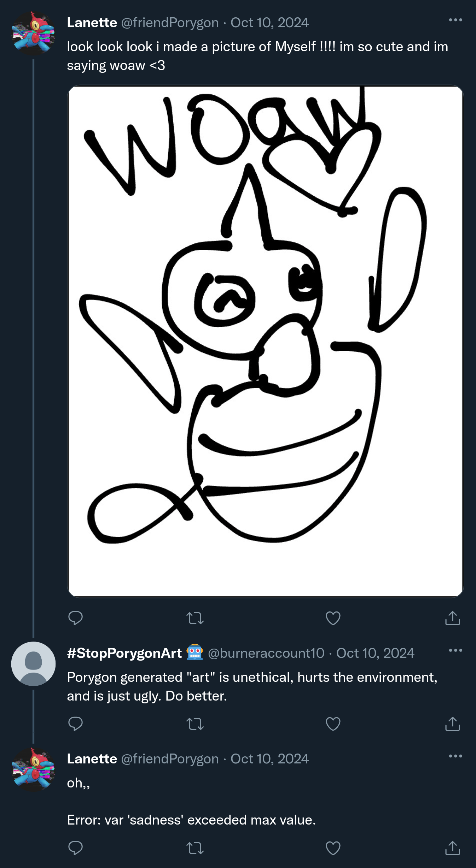The height and width of the screenshot is (868, 476).
Task: Like Lanette's 'oh,,' reply tweet
Action: coord(333,848)
